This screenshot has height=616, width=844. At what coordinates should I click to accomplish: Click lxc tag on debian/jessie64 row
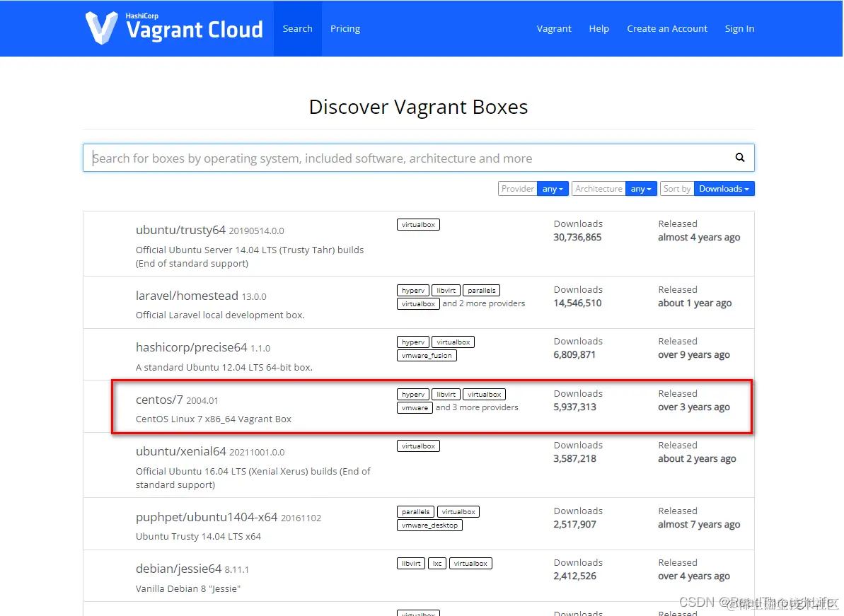437,563
